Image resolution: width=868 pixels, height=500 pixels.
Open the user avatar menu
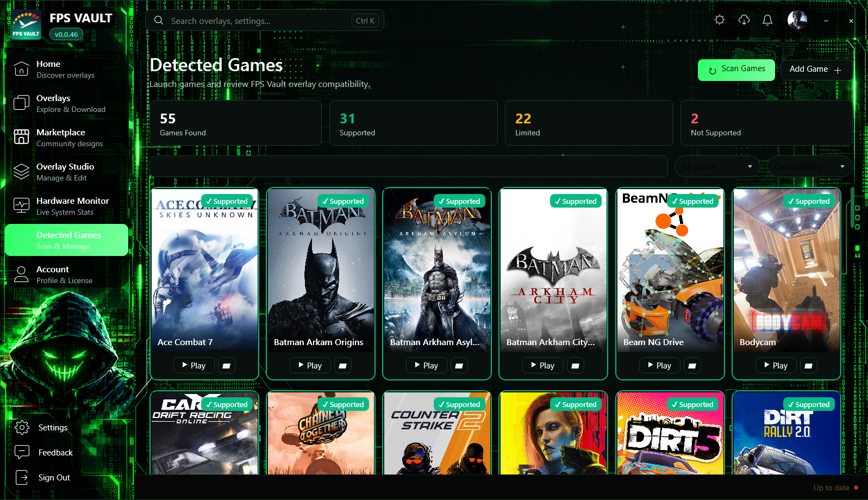point(797,20)
